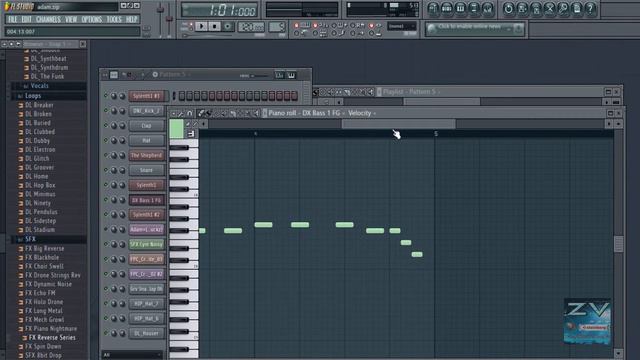Toggle mute LED for Clap channel

(106, 125)
